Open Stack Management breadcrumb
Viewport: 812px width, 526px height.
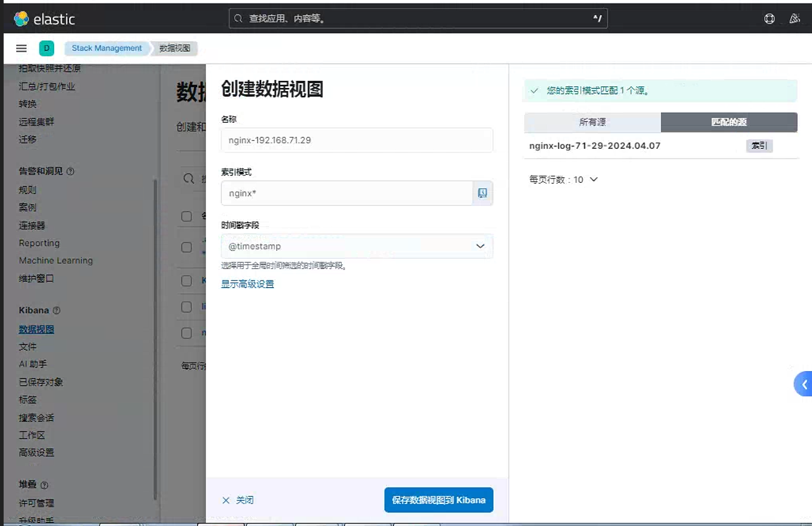[107, 49]
